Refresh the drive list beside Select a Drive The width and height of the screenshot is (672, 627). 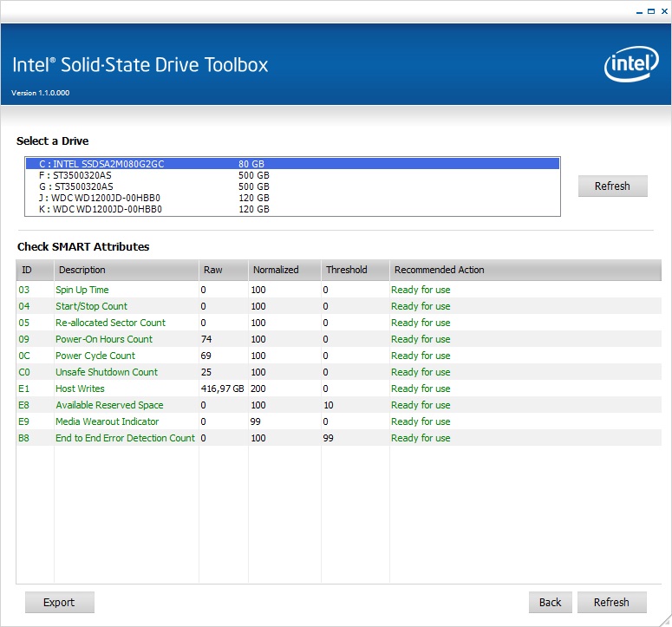612,186
